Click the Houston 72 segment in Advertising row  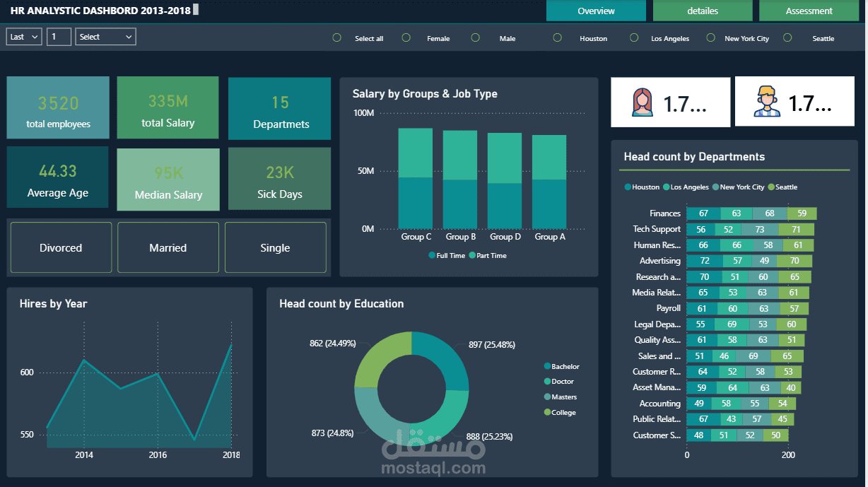tap(705, 261)
